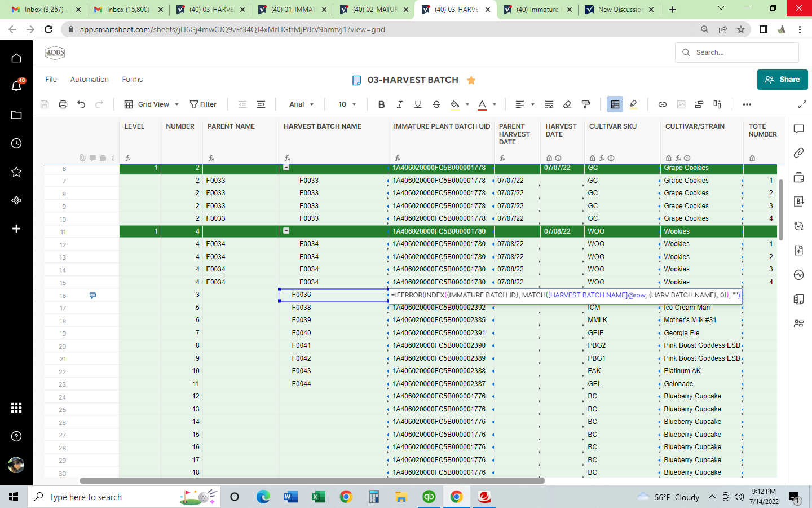812x508 pixels.
Task: Click the vertical scrollbar thumb
Action: click(x=781, y=209)
